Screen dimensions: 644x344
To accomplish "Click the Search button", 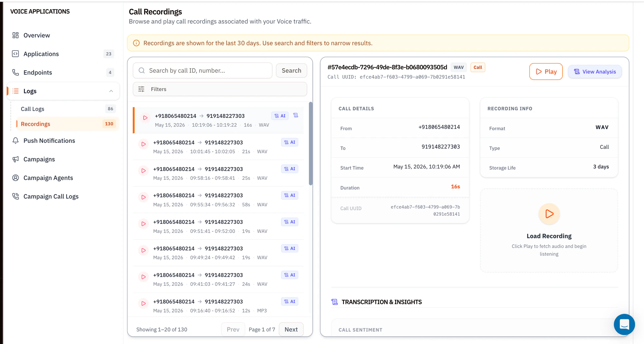I will pos(291,71).
